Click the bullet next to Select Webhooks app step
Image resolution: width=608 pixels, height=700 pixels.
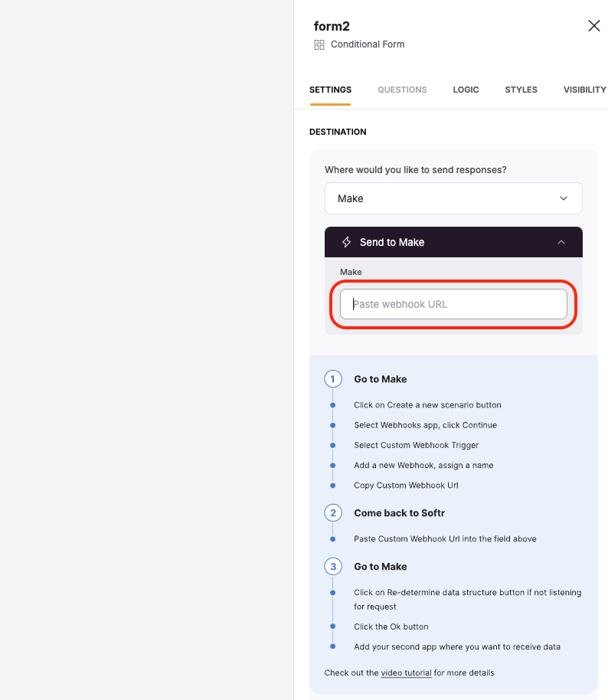(332, 424)
